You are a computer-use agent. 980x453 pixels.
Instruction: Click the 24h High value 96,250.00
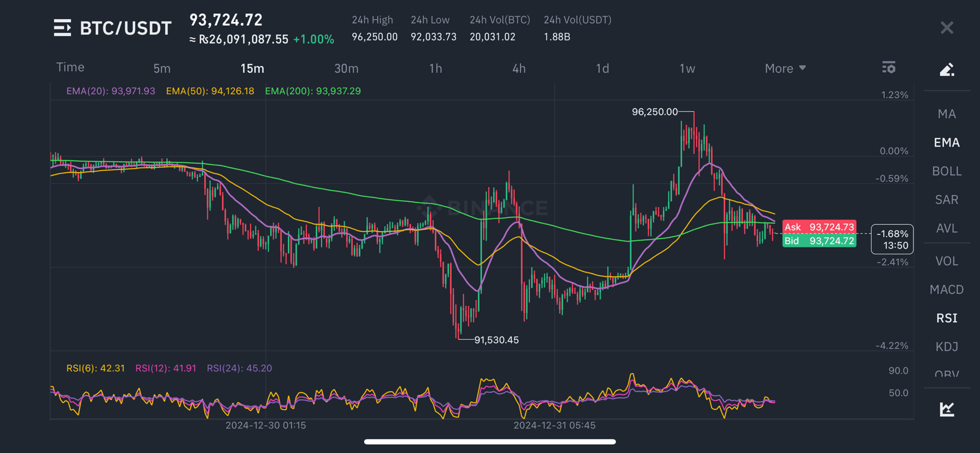pos(375,37)
